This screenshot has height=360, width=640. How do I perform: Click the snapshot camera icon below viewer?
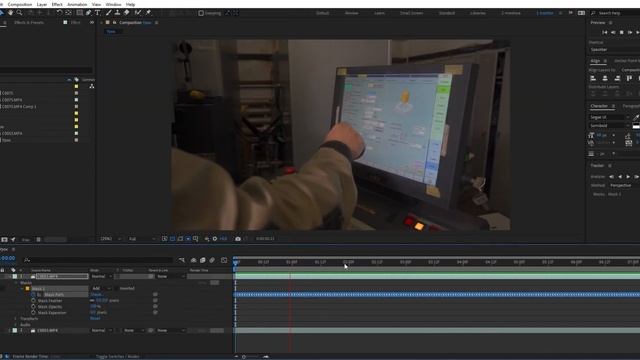pos(238,239)
